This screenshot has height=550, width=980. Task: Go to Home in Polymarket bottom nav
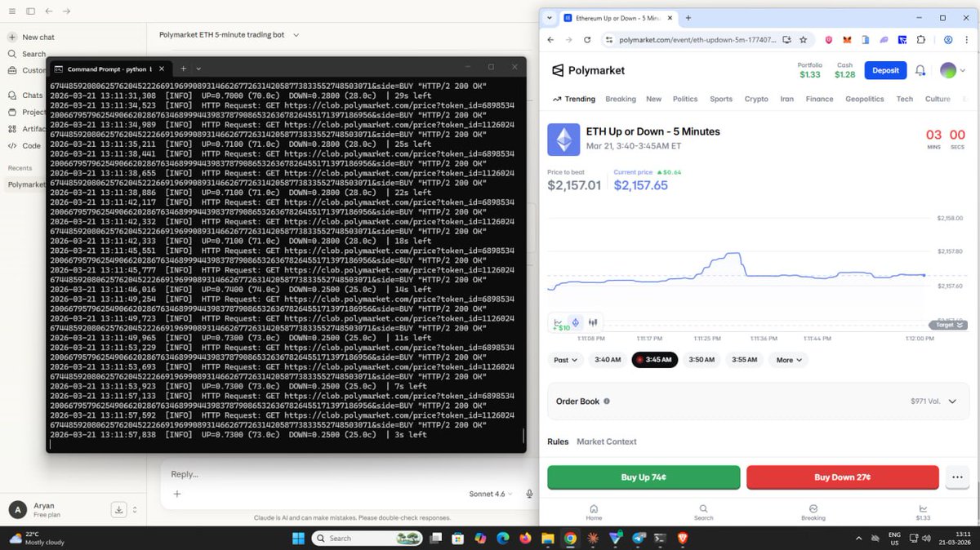click(594, 512)
